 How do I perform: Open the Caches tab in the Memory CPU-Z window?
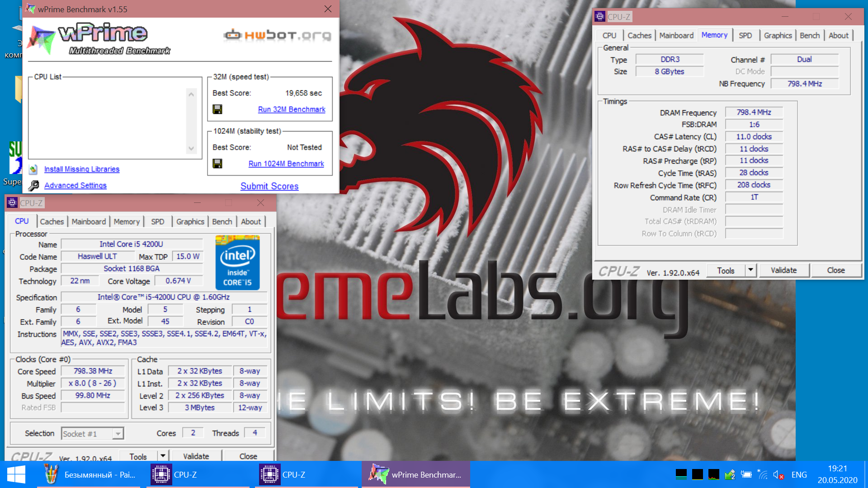pos(639,35)
